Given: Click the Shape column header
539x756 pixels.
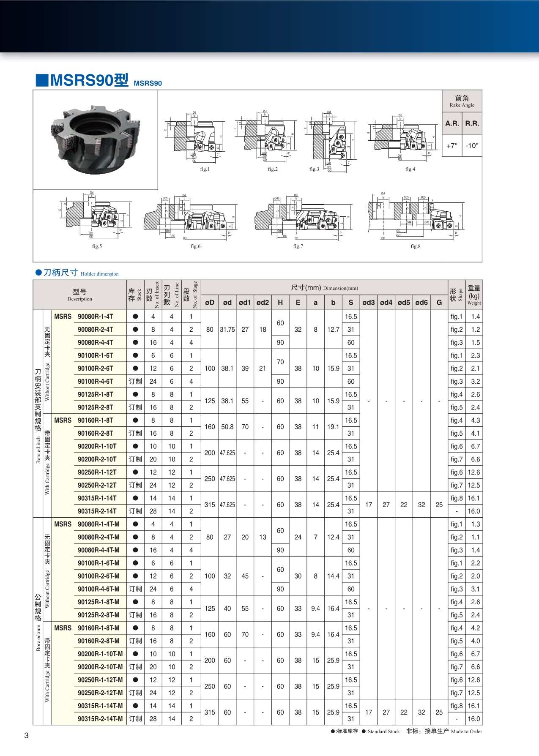Looking at the screenshot, I should [x=457, y=295].
